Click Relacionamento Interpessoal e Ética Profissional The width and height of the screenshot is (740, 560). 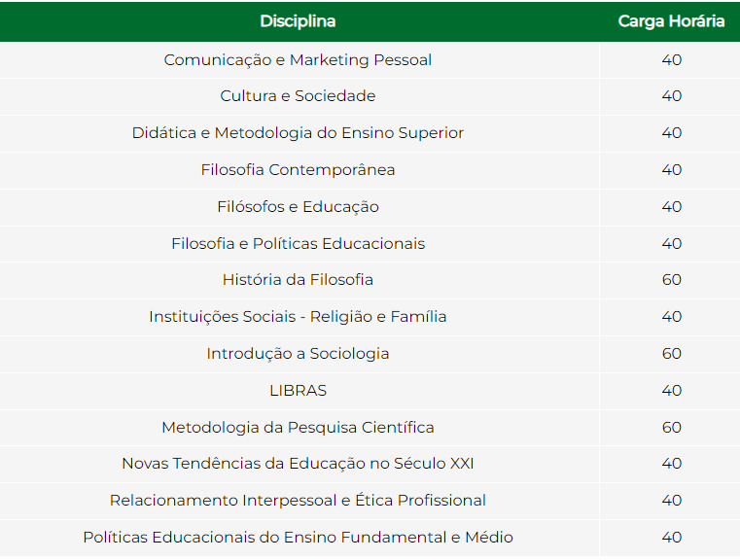click(x=298, y=500)
